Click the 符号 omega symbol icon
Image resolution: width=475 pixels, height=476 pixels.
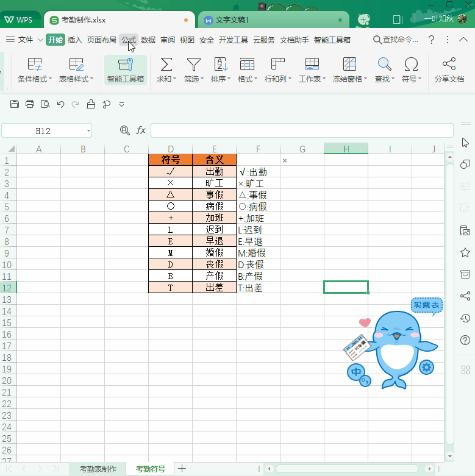click(411, 65)
